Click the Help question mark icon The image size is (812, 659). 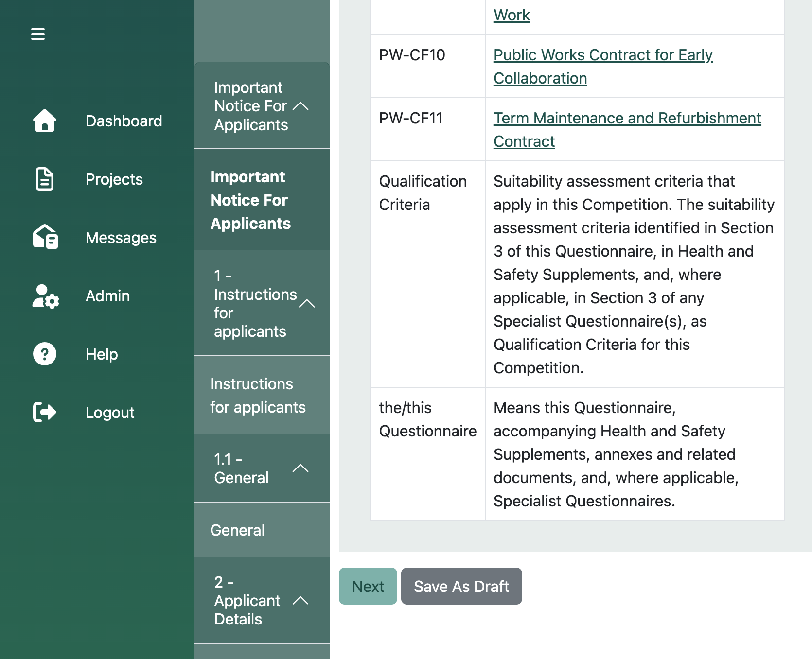pos(45,354)
